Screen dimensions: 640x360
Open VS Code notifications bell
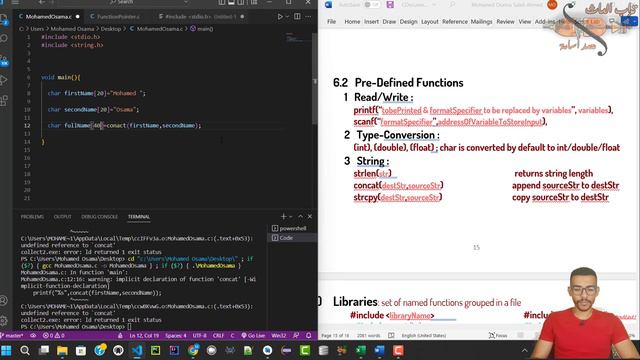pyautogui.click(x=309, y=336)
